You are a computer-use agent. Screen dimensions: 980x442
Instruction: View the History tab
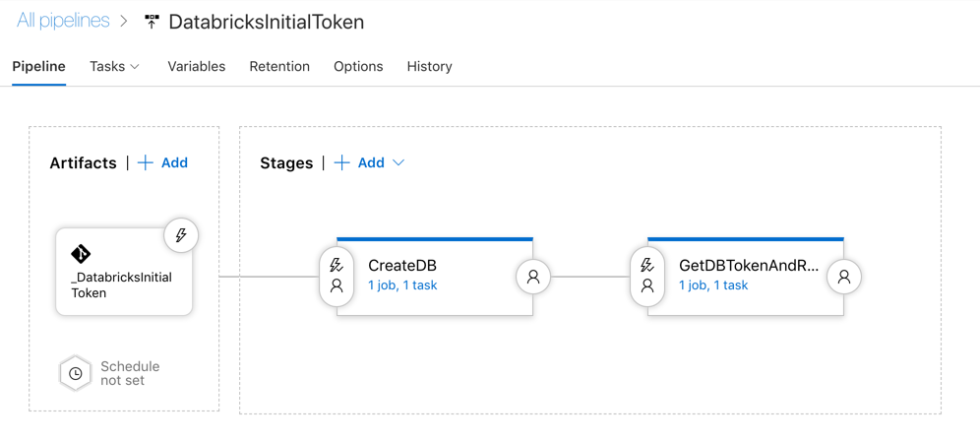[429, 66]
